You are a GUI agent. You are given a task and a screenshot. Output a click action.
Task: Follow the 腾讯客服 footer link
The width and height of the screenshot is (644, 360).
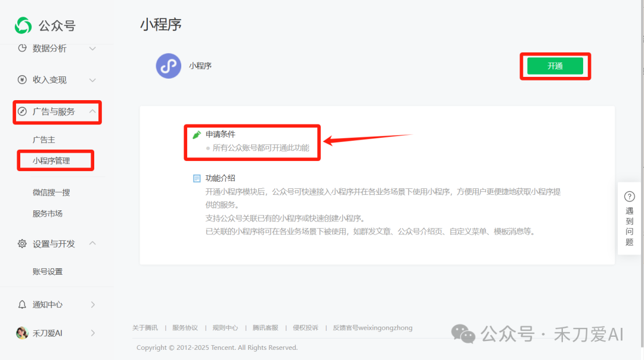click(265, 328)
